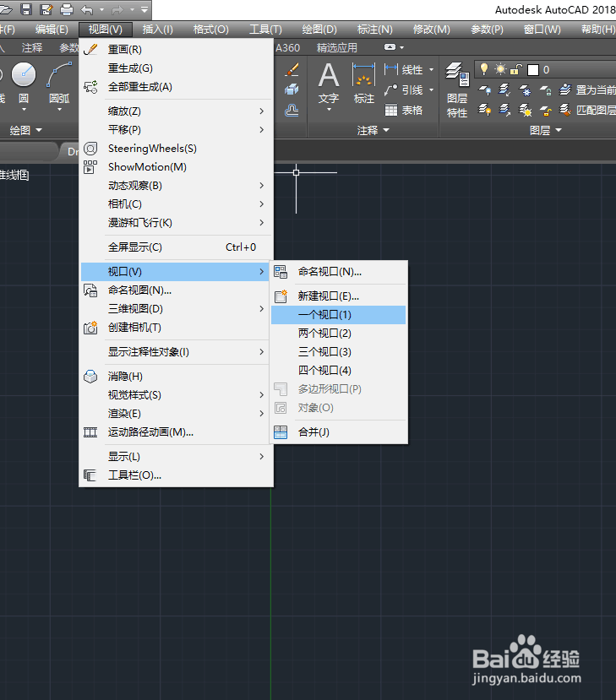The image size is (616, 700).
Task: Click the Redo arrow icon
Action: click(x=117, y=9)
